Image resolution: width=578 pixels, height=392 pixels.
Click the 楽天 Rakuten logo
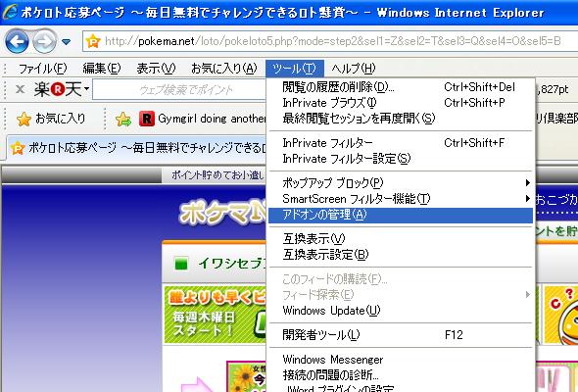58,89
